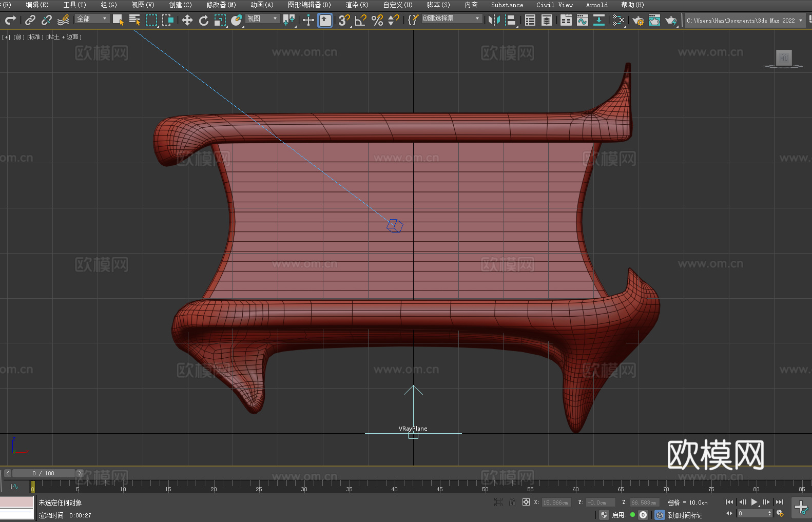Open the 渲染(R) menu
The width and height of the screenshot is (812, 522).
[x=357, y=5]
